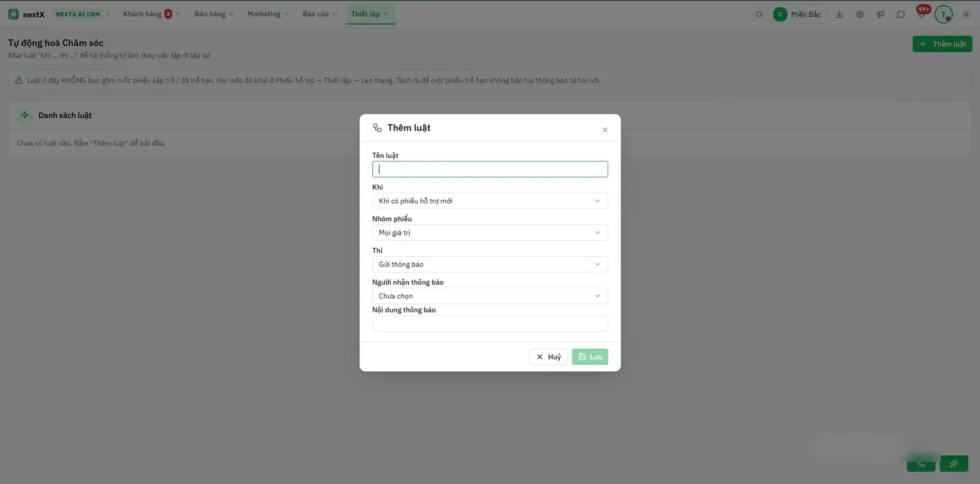Expand the Khi trigger dropdown
Screen dimensions: 980x484
490,201
